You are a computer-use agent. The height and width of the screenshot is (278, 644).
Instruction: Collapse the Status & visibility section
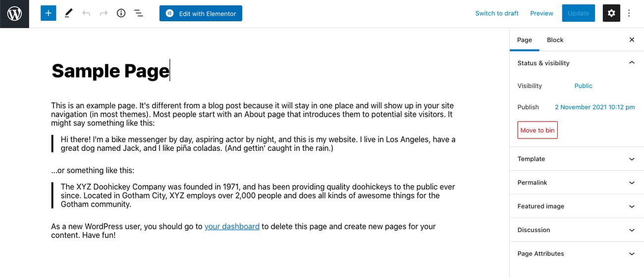(x=631, y=63)
